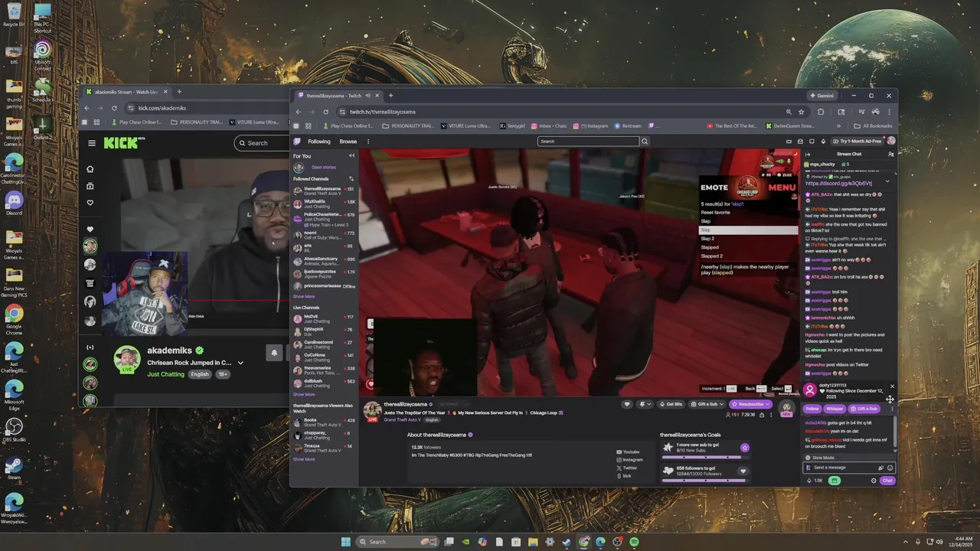
Task: Open chat settings gear
Action: 874,481
